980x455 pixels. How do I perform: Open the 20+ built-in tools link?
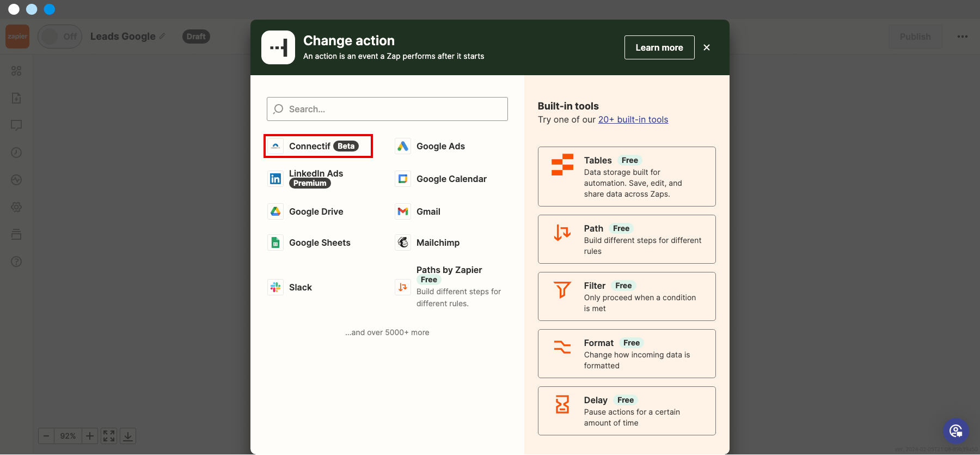click(x=633, y=119)
